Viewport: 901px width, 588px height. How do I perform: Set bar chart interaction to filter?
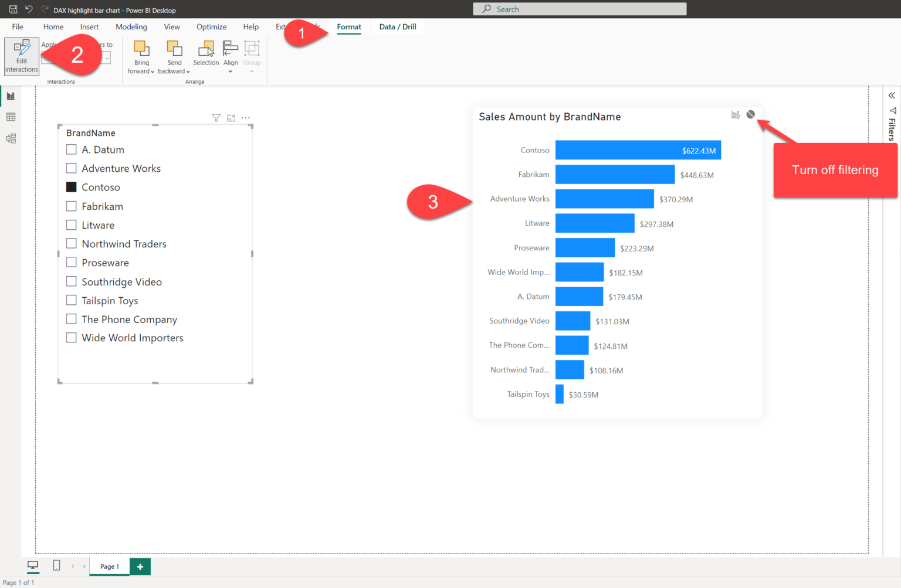[x=736, y=115]
